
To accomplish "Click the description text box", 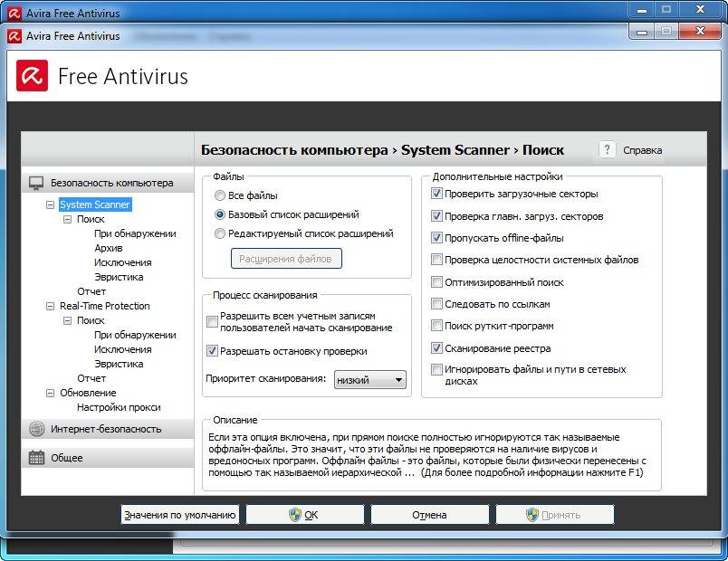I will point(432,456).
